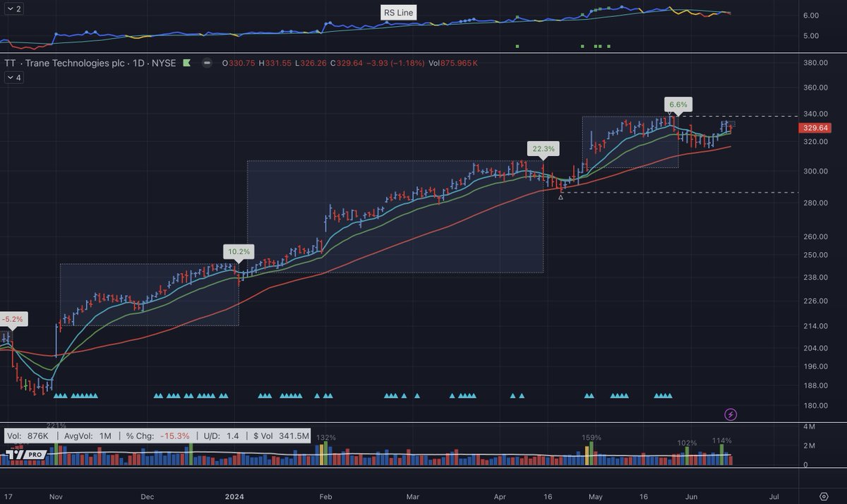This screenshot has height=504, width=847.
Task: Click 250.00 on the price axis
Action: (815, 255)
